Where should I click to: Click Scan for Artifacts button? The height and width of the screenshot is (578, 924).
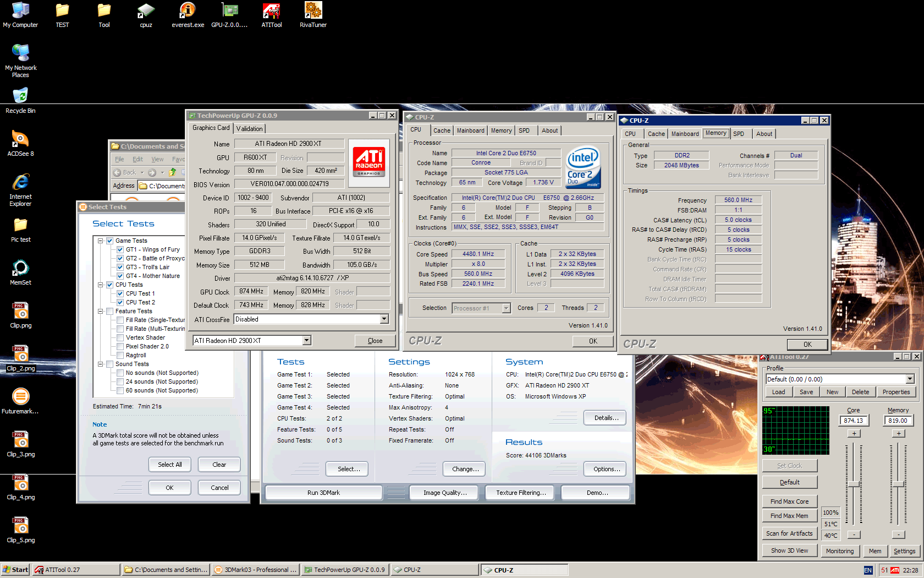[790, 533]
